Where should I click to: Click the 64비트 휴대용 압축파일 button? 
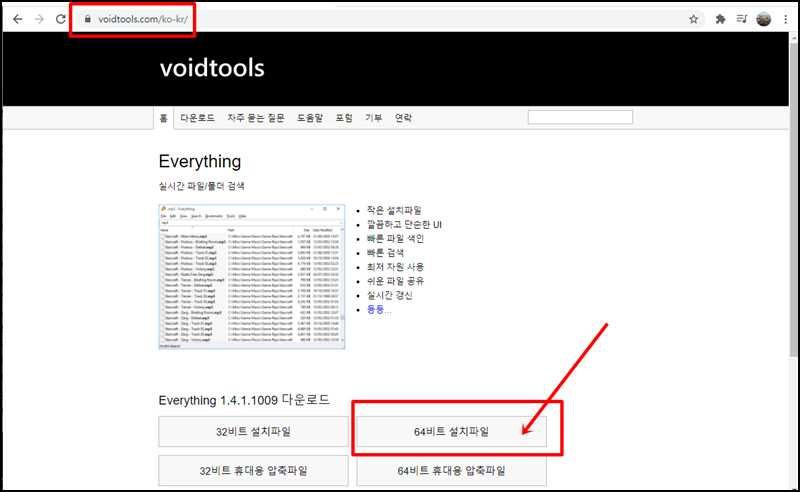coord(451,471)
